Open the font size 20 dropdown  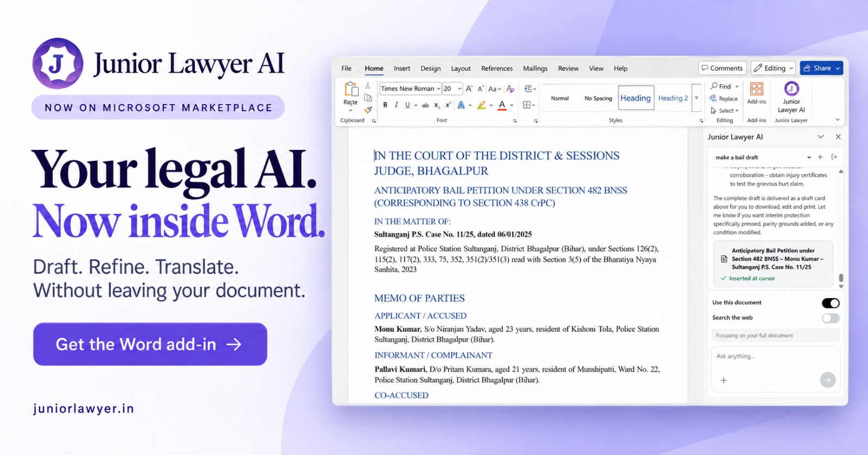[459, 89]
